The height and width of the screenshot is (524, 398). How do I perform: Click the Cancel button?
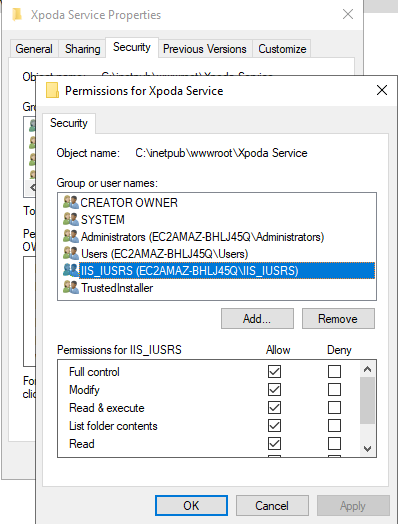272,505
